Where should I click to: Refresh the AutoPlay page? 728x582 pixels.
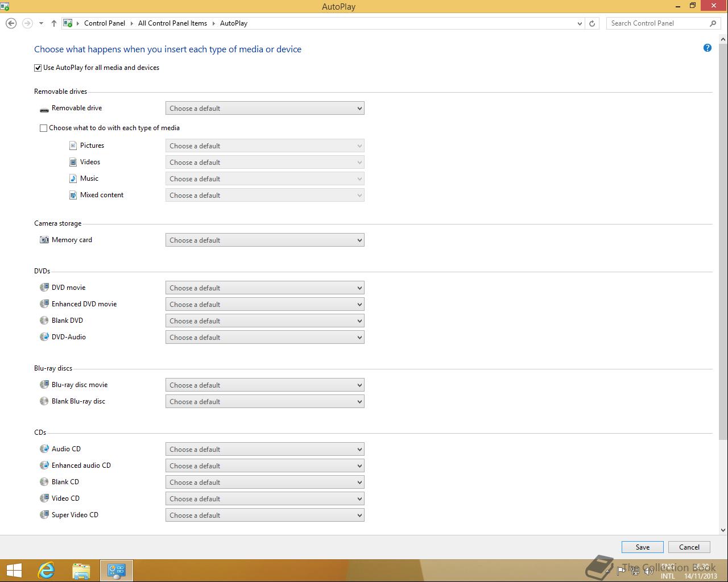tap(592, 23)
